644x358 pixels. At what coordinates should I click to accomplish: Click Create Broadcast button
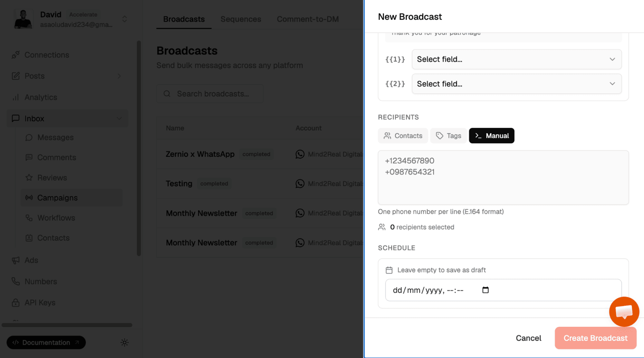595,338
